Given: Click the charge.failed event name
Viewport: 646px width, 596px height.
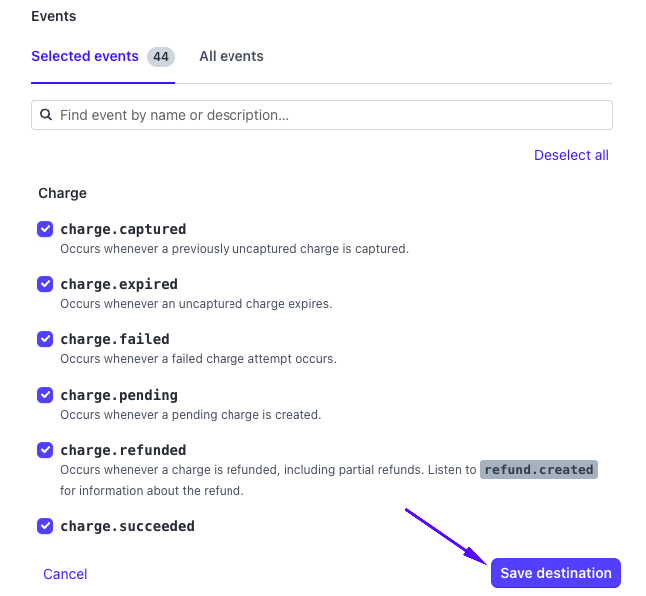Looking at the screenshot, I should point(115,339).
